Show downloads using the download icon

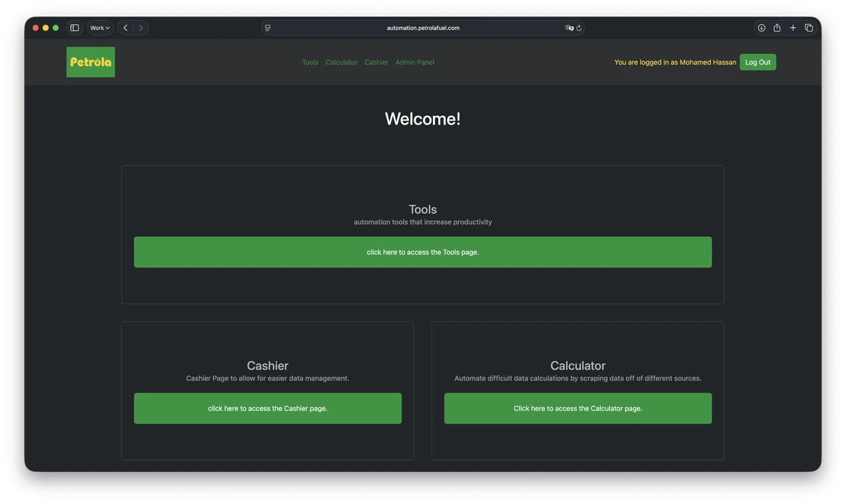click(x=761, y=28)
